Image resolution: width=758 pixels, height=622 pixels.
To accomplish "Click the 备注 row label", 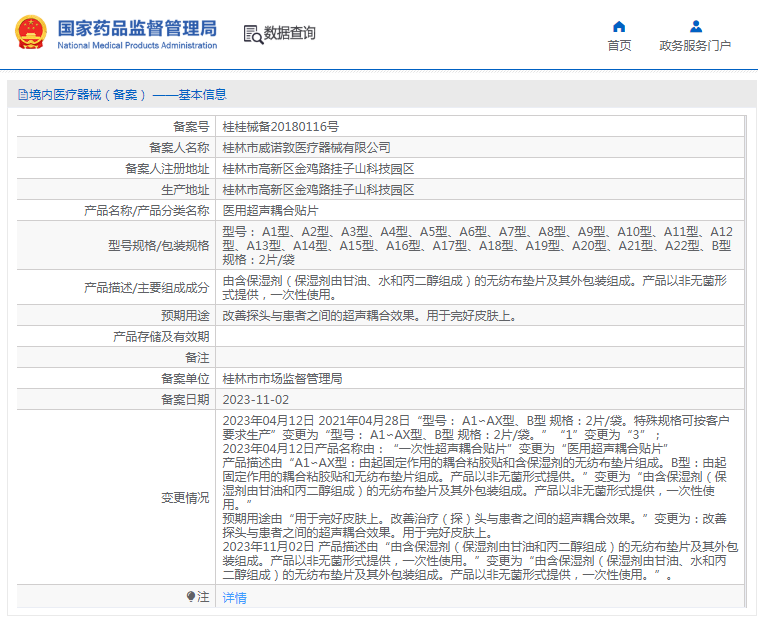I will pos(197,358).
